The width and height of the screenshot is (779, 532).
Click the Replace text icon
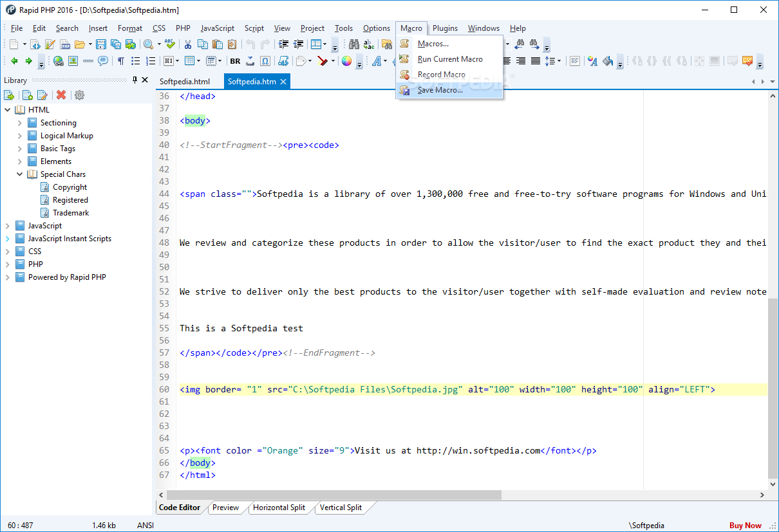[x=368, y=44]
